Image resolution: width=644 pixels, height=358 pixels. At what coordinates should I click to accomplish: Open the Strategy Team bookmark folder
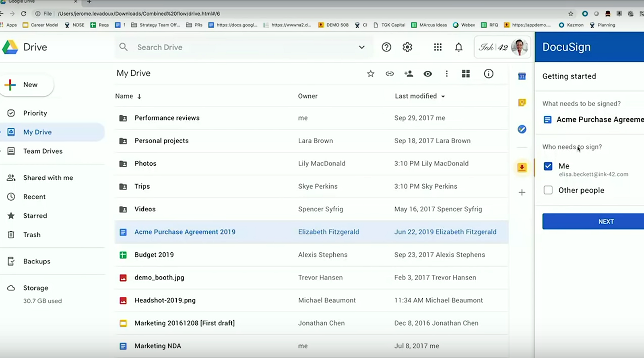155,25
